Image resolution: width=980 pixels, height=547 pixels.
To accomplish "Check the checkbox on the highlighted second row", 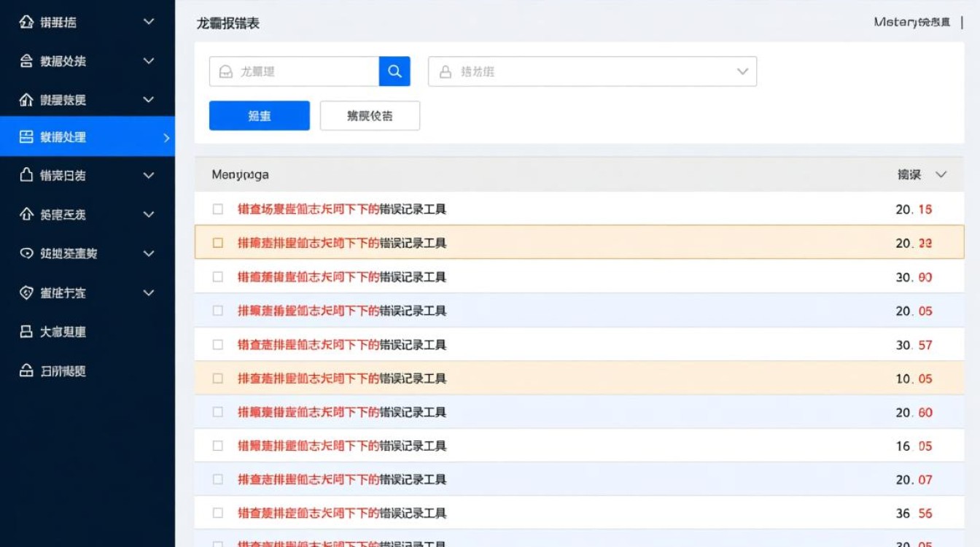I will [x=217, y=243].
